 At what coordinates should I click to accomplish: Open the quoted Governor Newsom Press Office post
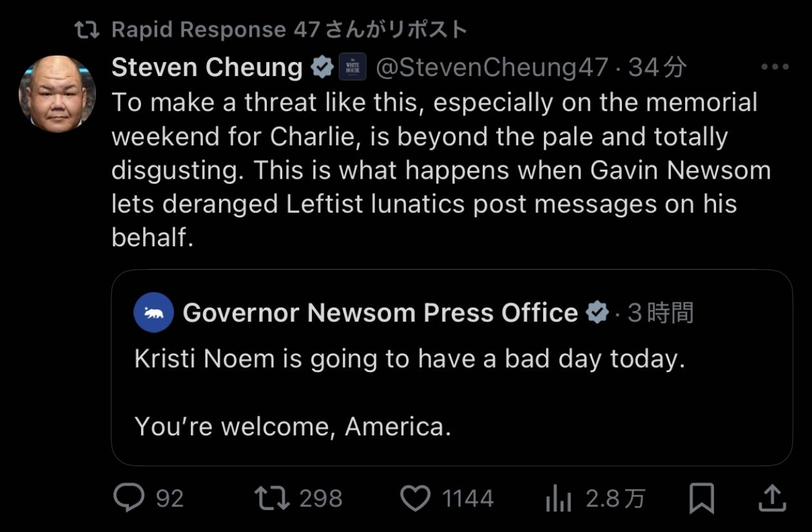(x=451, y=393)
